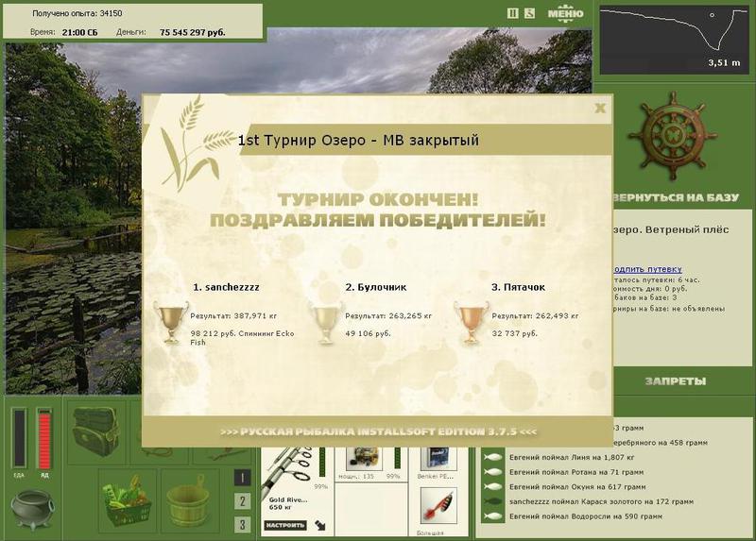Select log entry 'sanchezzzz поймал Карася золотого'
The height and width of the screenshot is (541, 756).
click(x=601, y=501)
